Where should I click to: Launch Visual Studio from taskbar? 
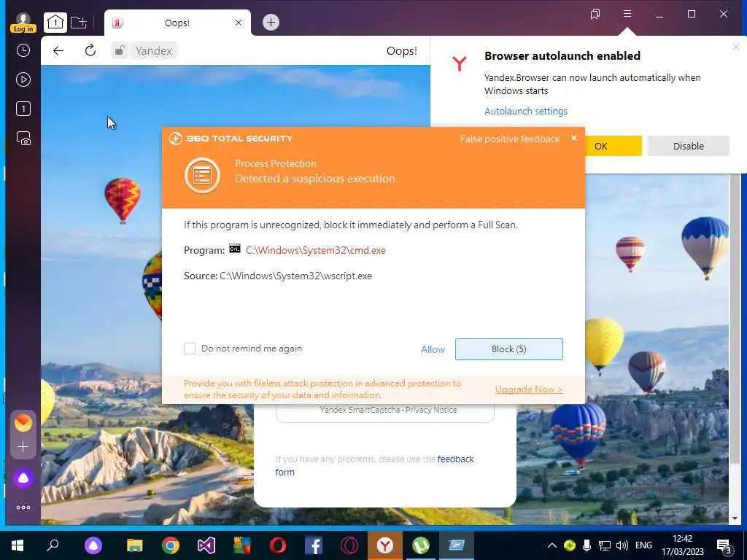tap(206, 545)
